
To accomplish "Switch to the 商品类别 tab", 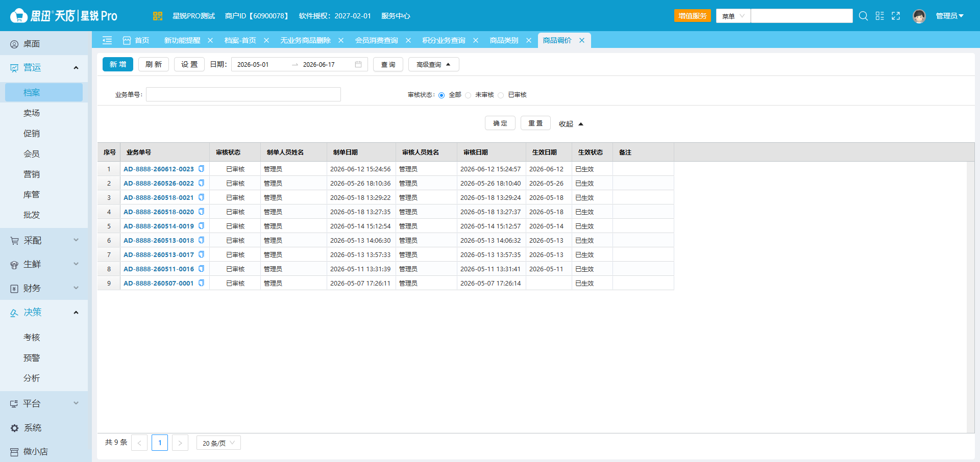I will point(504,40).
